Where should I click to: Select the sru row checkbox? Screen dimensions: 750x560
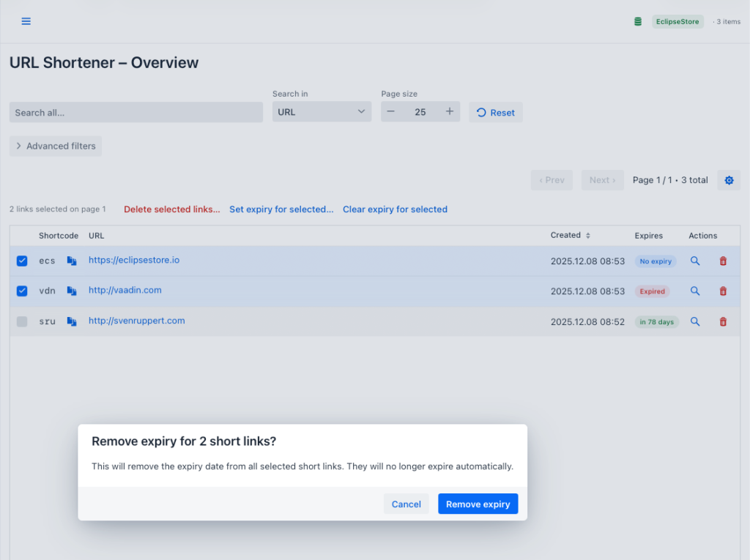21,321
